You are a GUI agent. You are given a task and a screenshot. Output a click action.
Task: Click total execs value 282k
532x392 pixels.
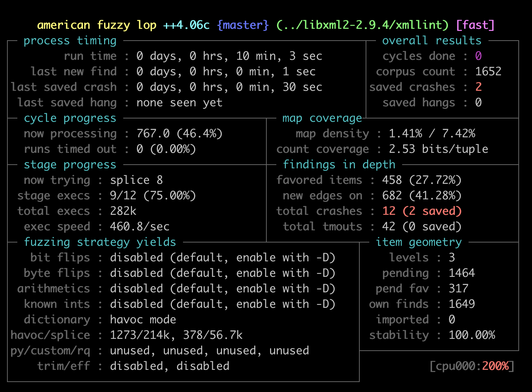tap(123, 211)
